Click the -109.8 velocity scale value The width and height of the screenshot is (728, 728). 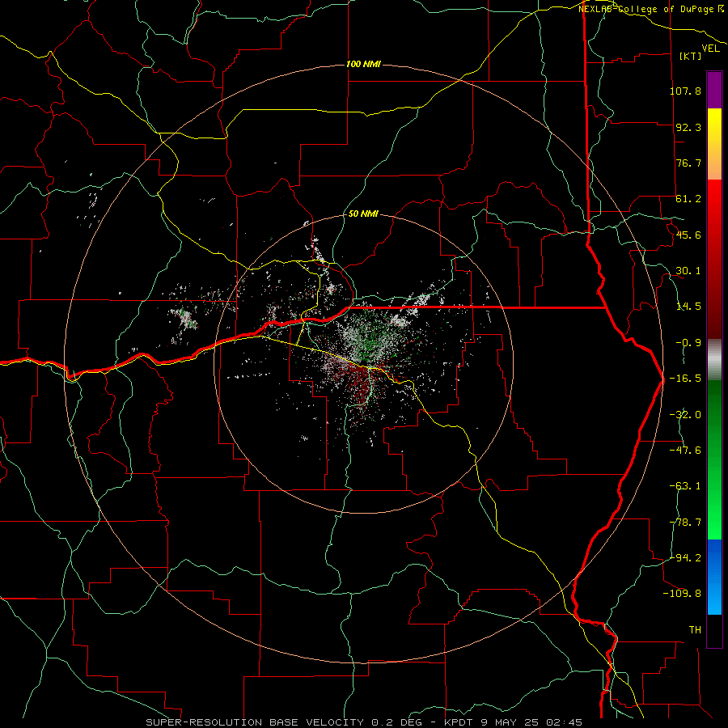682,594
